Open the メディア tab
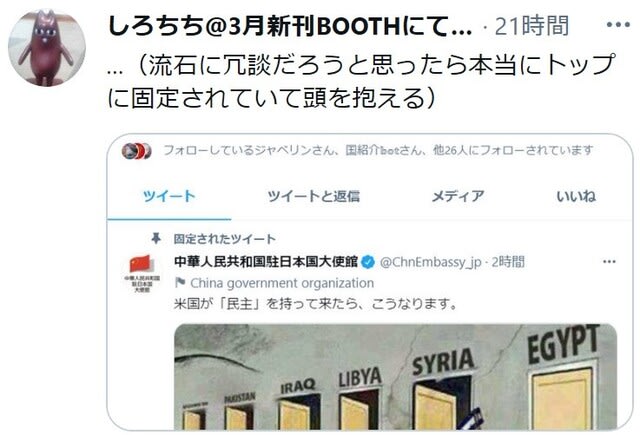640x435 pixels. pos(458,196)
